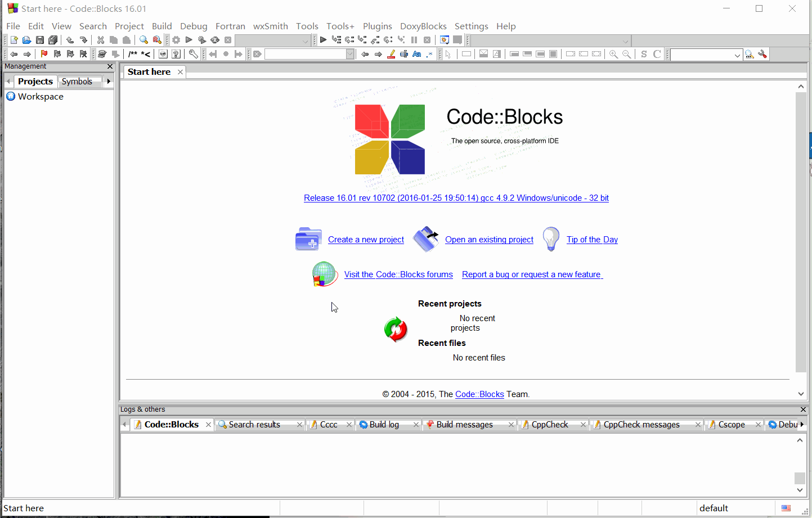This screenshot has height=518, width=812.
Task: Click the Zoom out magnifier icon
Action: coord(626,54)
